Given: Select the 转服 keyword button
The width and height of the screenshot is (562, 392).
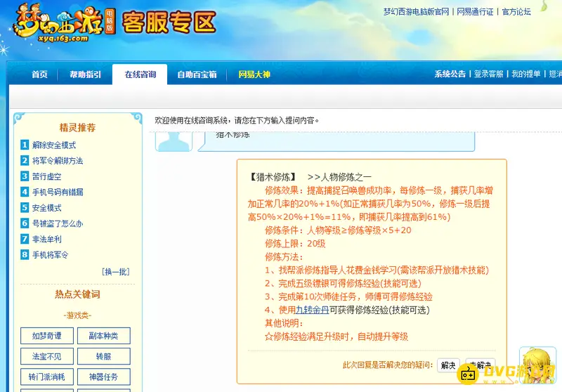Looking at the screenshot, I should pyautogui.click(x=104, y=356).
